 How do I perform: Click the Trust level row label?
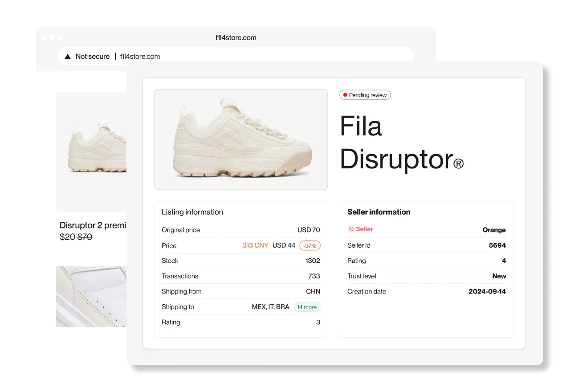coord(362,276)
